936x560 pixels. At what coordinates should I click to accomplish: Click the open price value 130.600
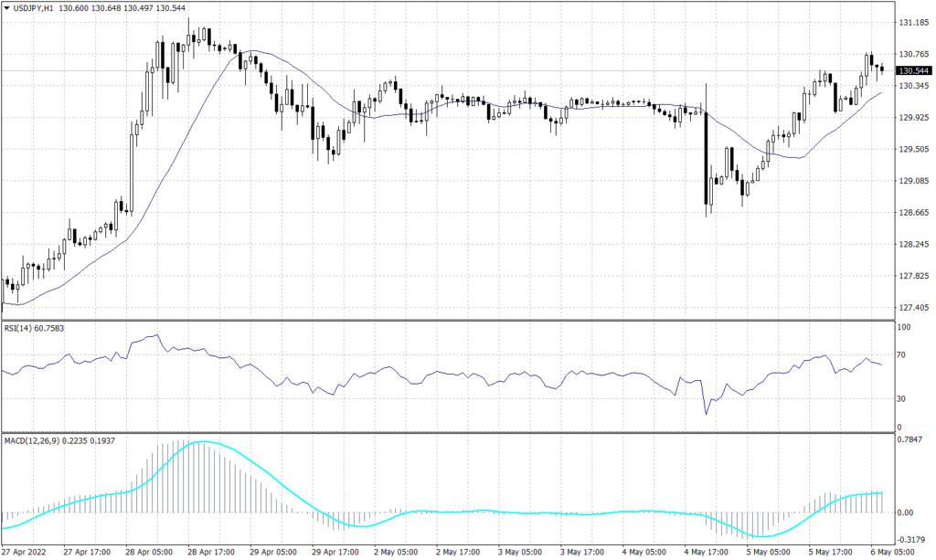(x=73, y=8)
